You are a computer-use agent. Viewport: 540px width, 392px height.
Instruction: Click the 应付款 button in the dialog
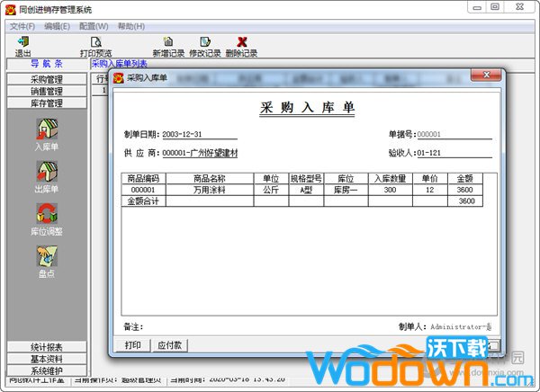[x=170, y=345]
